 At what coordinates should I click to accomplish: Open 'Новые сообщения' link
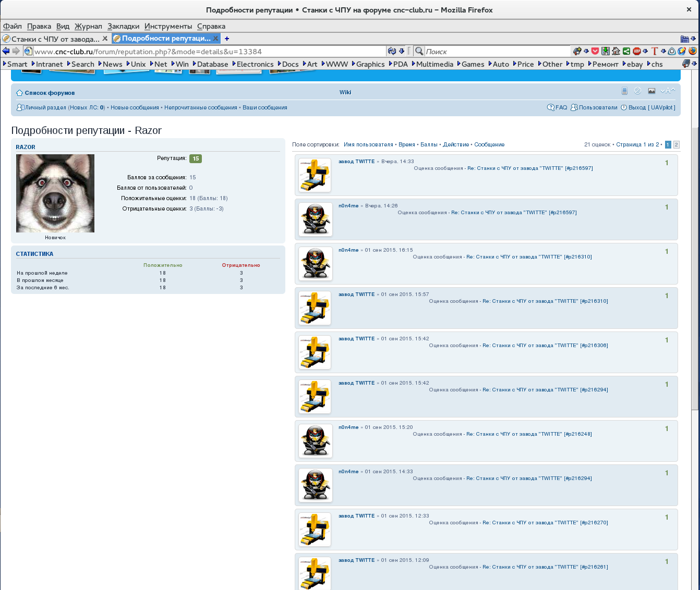pyautogui.click(x=135, y=107)
